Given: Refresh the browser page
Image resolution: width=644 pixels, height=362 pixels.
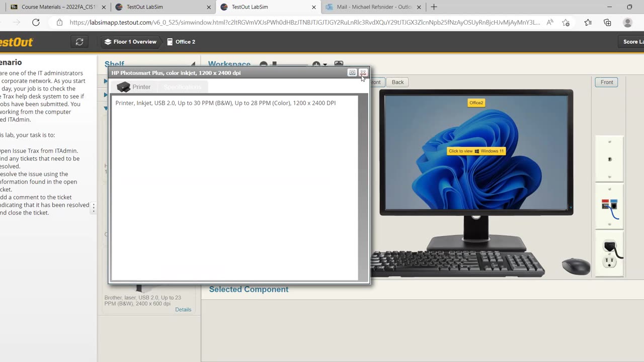Looking at the screenshot, I should pyautogui.click(x=36, y=22).
